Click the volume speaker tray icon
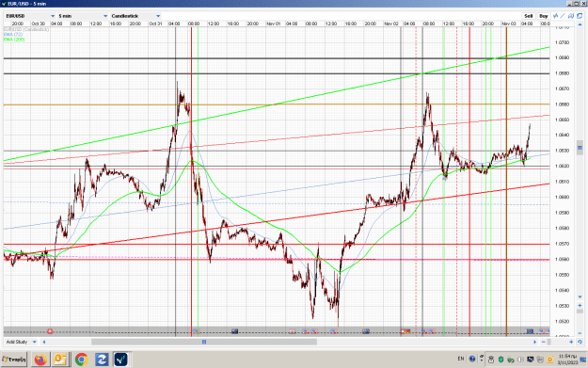588x368 pixels. click(x=520, y=360)
